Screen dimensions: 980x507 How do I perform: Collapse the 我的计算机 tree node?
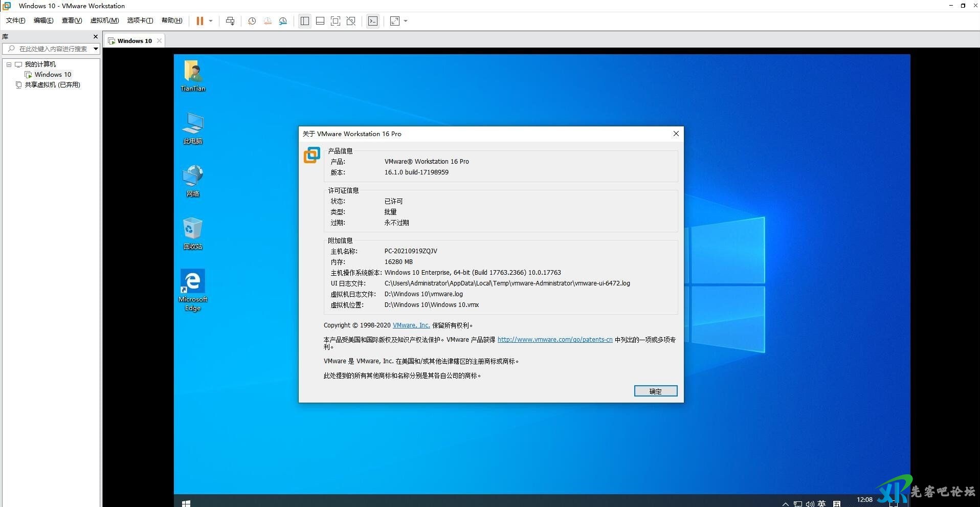click(x=9, y=64)
